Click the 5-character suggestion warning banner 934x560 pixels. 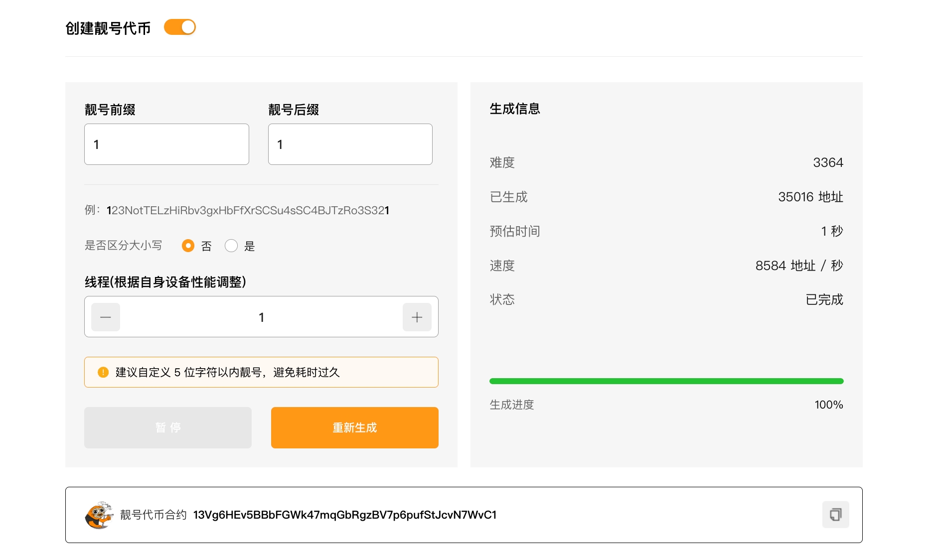(x=261, y=372)
